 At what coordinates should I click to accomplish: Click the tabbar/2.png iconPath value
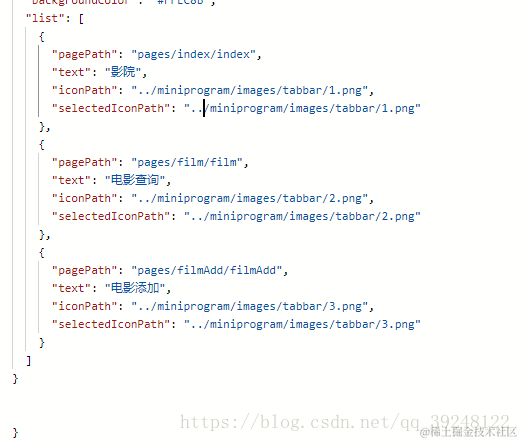pos(249,198)
